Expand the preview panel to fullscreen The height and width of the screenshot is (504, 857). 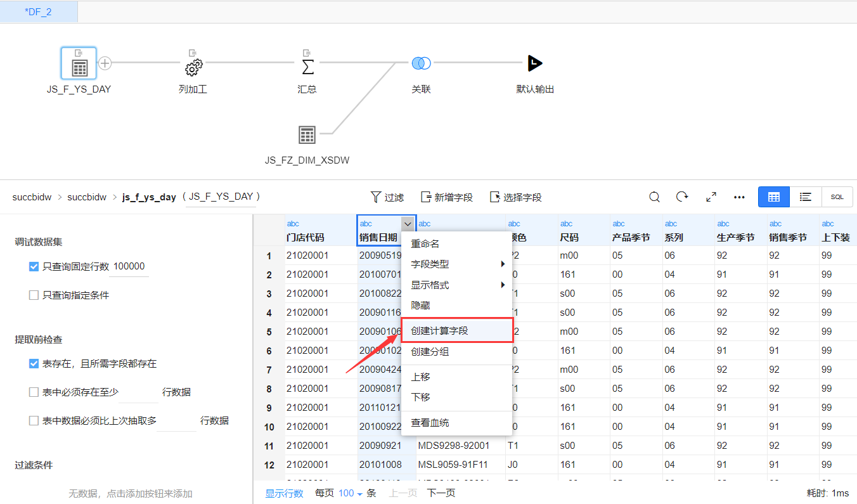(x=711, y=197)
